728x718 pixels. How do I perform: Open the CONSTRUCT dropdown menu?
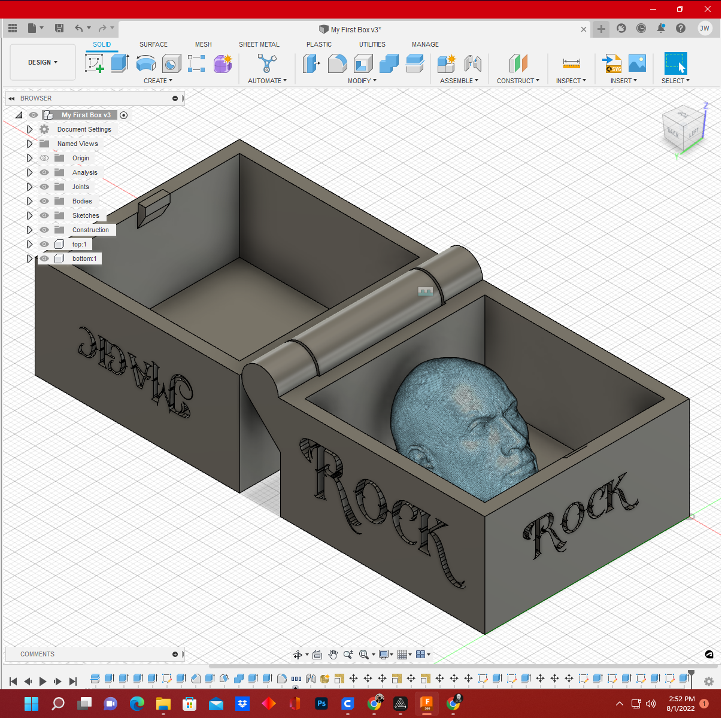pyautogui.click(x=518, y=81)
